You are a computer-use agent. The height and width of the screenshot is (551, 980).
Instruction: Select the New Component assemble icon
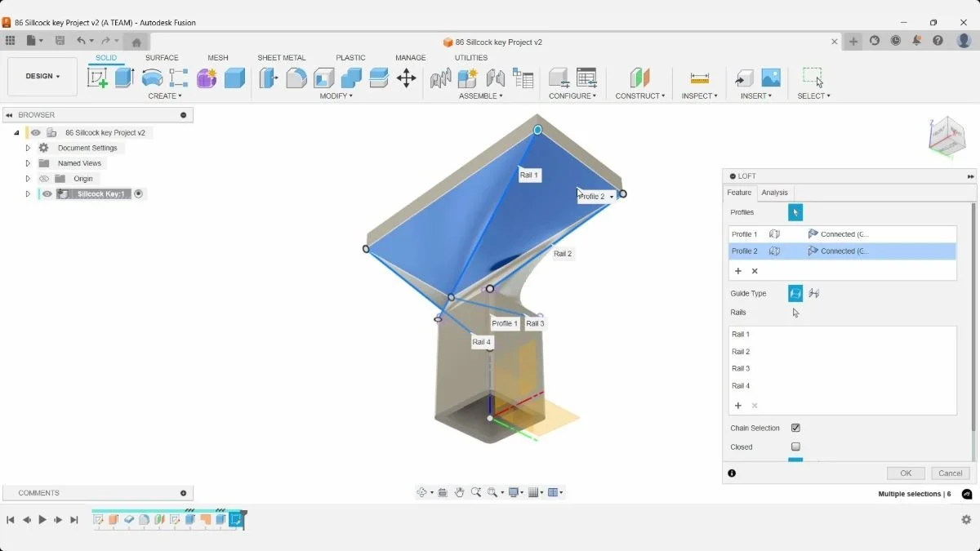pos(467,78)
